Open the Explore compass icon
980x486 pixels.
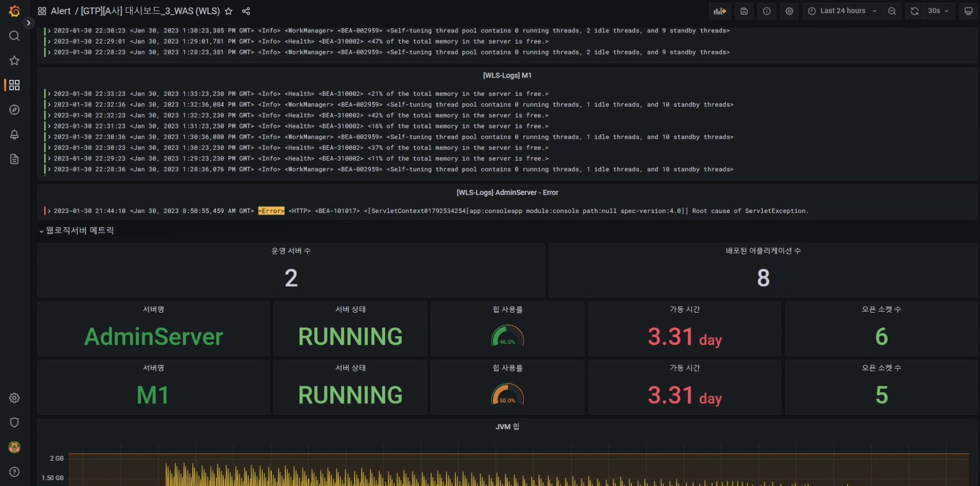pyautogui.click(x=14, y=110)
